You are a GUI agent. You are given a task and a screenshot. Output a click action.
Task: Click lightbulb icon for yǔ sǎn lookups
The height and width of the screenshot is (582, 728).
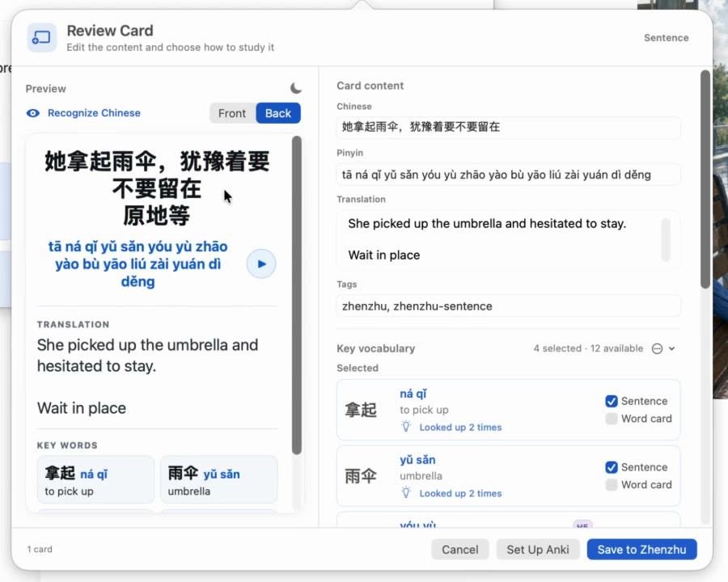click(x=406, y=493)
